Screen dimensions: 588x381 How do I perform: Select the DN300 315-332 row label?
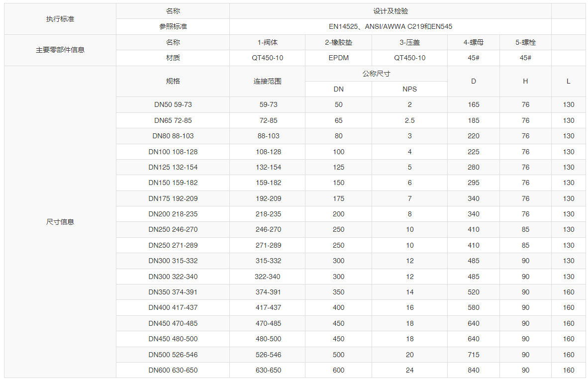point(172,261)
